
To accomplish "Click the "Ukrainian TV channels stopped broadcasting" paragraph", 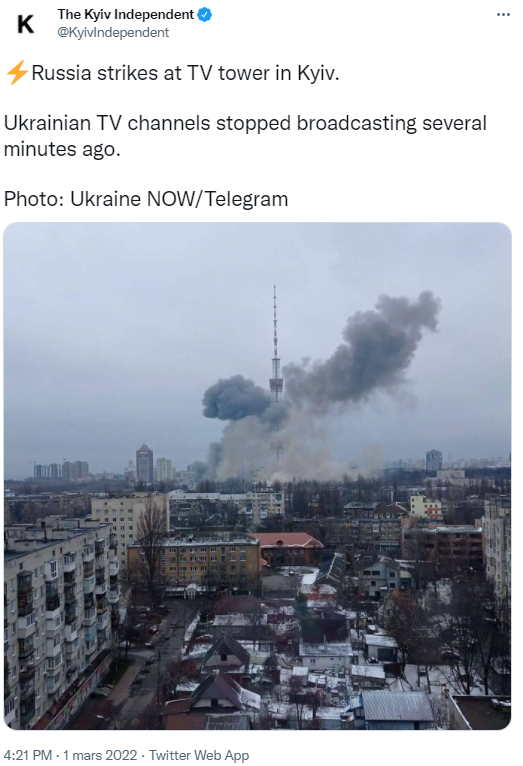I will [245, 136].
